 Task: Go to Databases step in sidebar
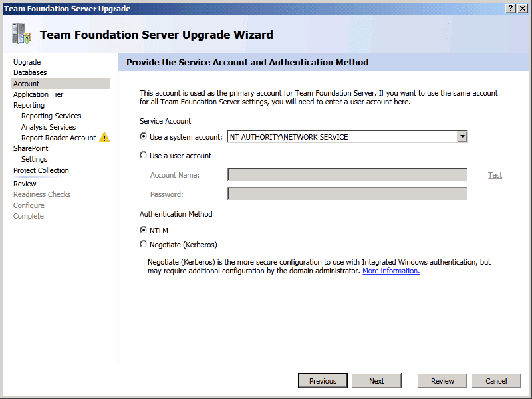pos(30,72)
